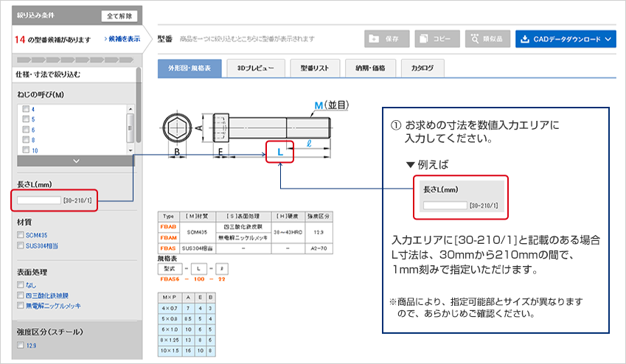The image size is (626, 364).
Task: Open the 3Dプレビュー tab
Action: [256, 69]
